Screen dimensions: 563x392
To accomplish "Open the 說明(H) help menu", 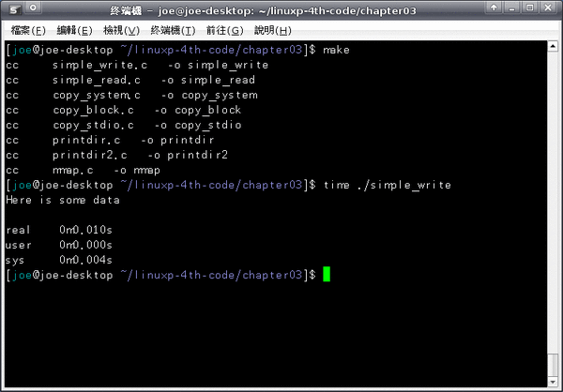I will click(272, 31).
